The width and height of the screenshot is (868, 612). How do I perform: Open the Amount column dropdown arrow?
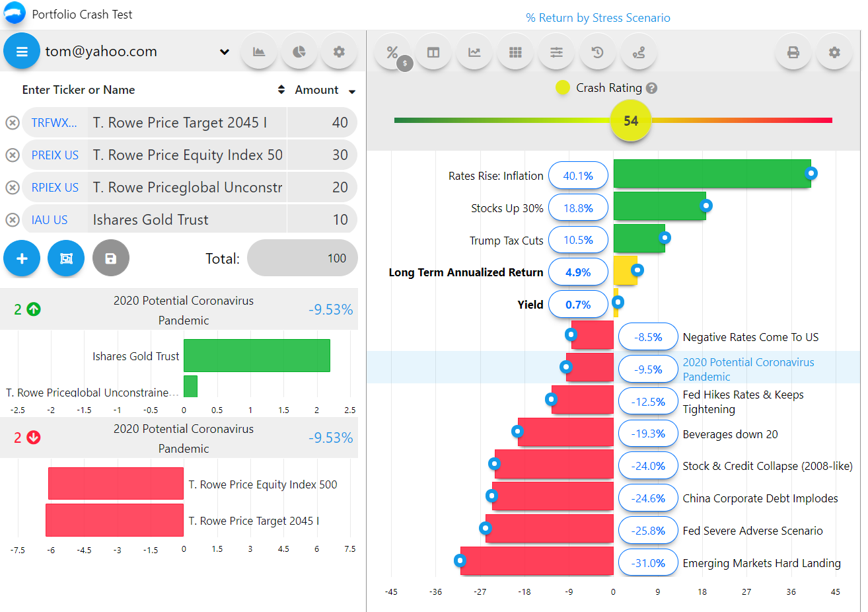[352, 91]
